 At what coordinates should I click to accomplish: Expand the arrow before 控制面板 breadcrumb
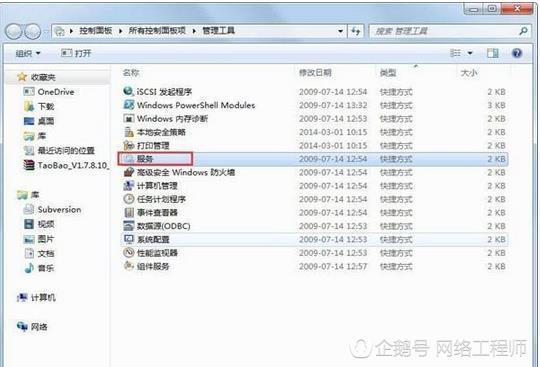pos(71,31)
